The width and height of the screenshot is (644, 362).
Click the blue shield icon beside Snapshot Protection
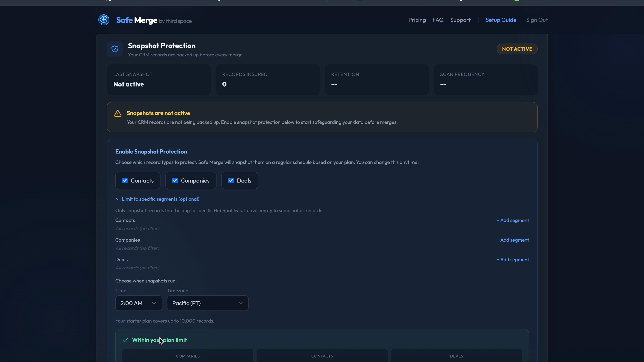click(x=115, y=49)
